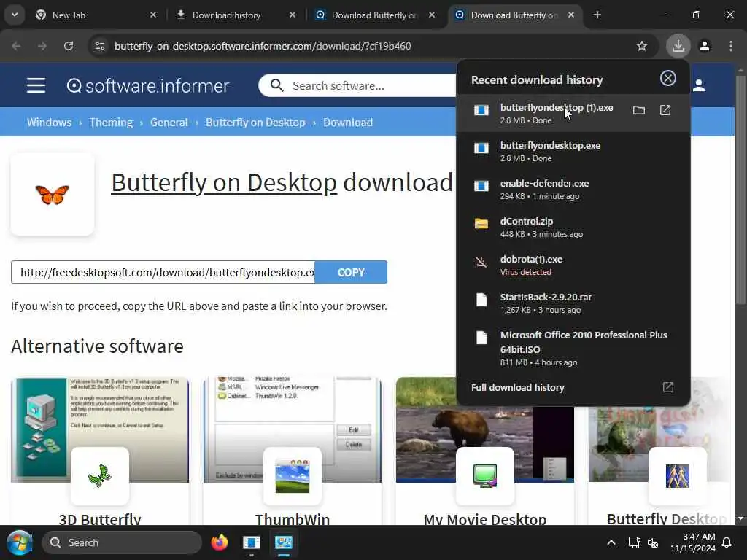Open Full download history

(573, 388)
